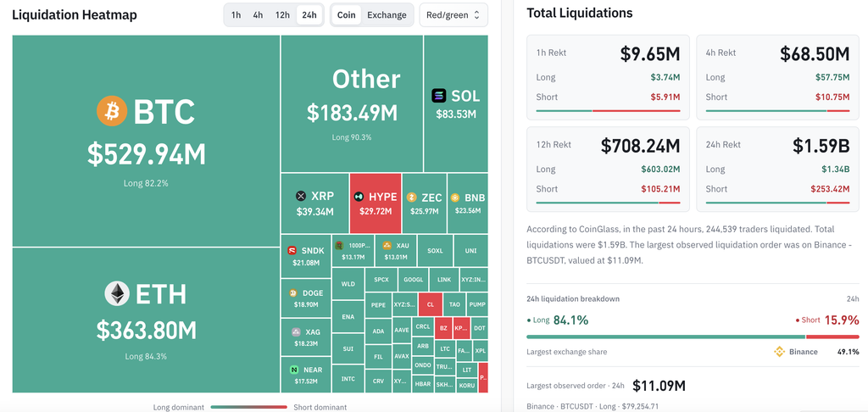Click the HYPE logo in the red tile
Viewport: 868px width, 412px height.
(x=359, y=197)
